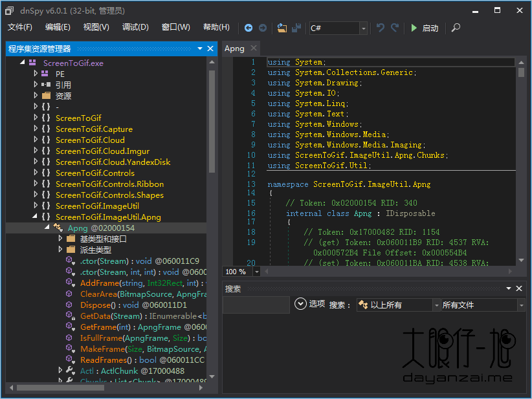Click the search text input field
The width and height of the screenshot is (532, 399).
point(256,305)
